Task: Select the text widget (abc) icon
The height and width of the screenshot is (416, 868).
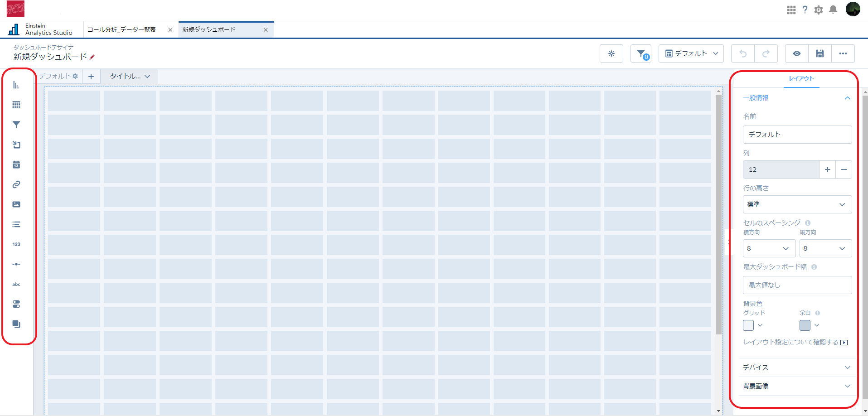Action: [16, 284]
